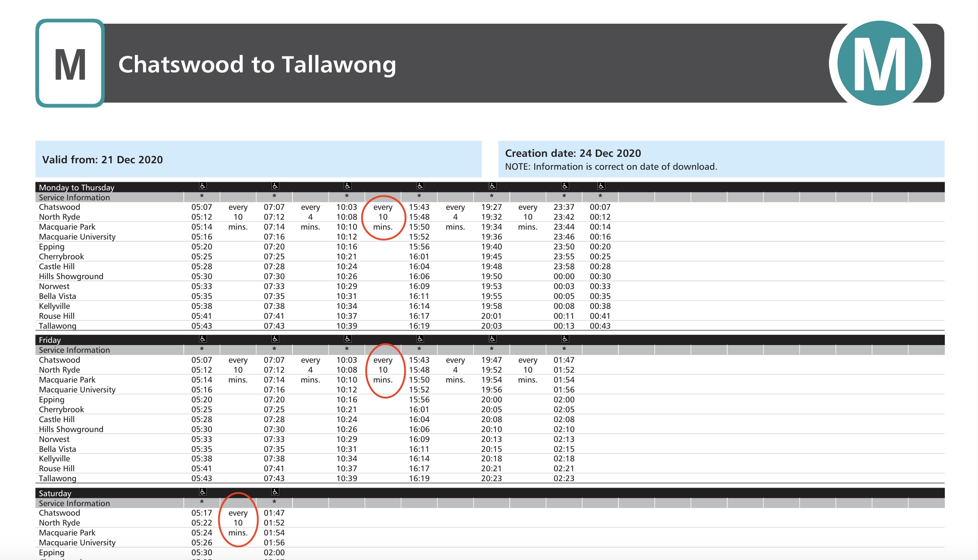Click the 23:37 Chatswood departure time

click(x=564, y=207)
